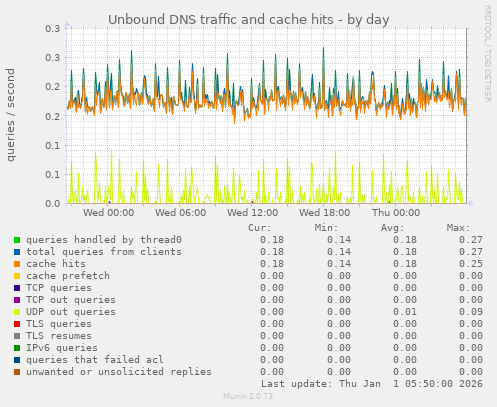Click the 'Thu 00:00' x-axis label
The image size is (497, 407).
tap(396, 213)
